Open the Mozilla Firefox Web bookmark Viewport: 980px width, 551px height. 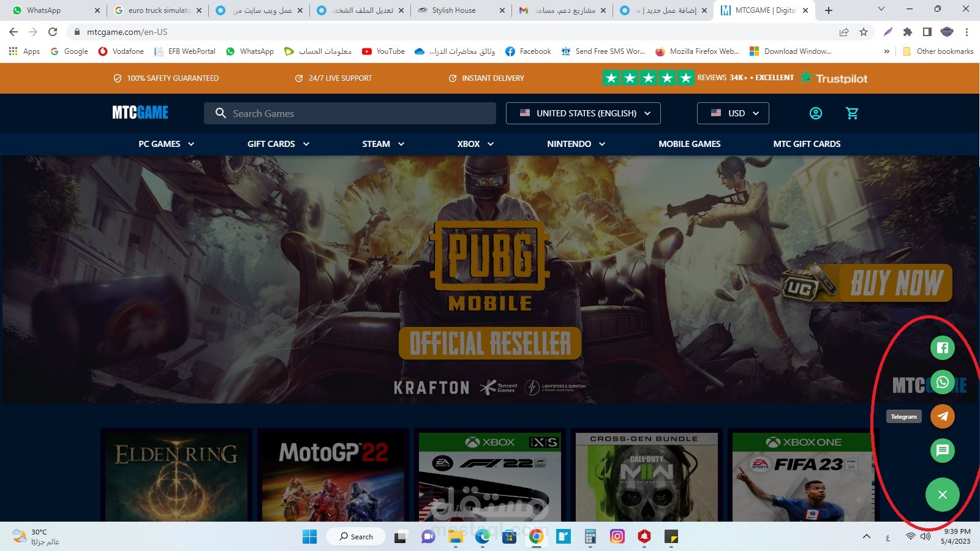pyautogui.click(x=698, y=51)
